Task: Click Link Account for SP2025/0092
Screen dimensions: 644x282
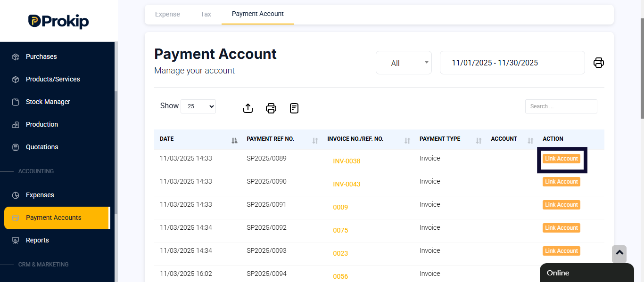Action: click(x=561, y=228)
